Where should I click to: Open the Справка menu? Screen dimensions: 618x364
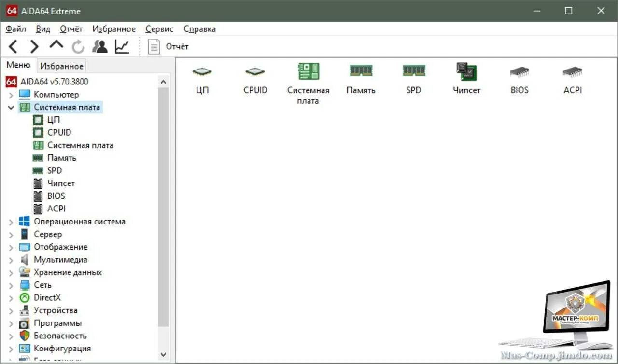click(x=199, y=29)
